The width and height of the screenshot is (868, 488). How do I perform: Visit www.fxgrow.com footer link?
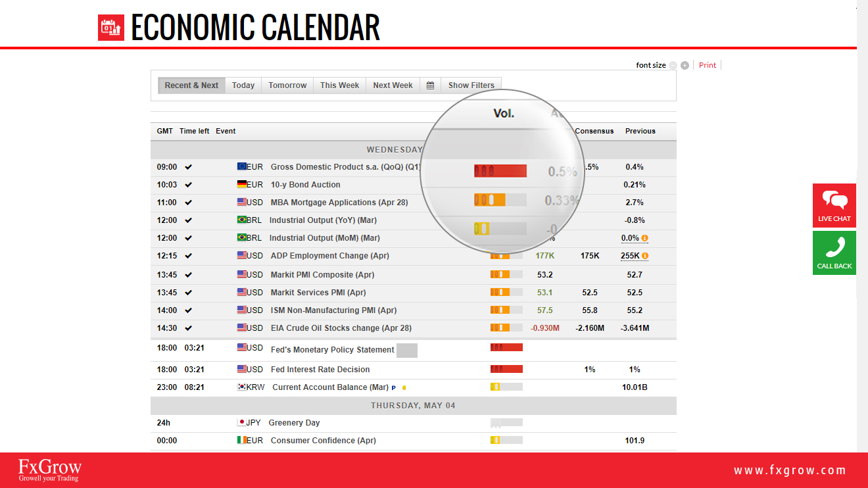pyautogui.click(x=790, y=470)
